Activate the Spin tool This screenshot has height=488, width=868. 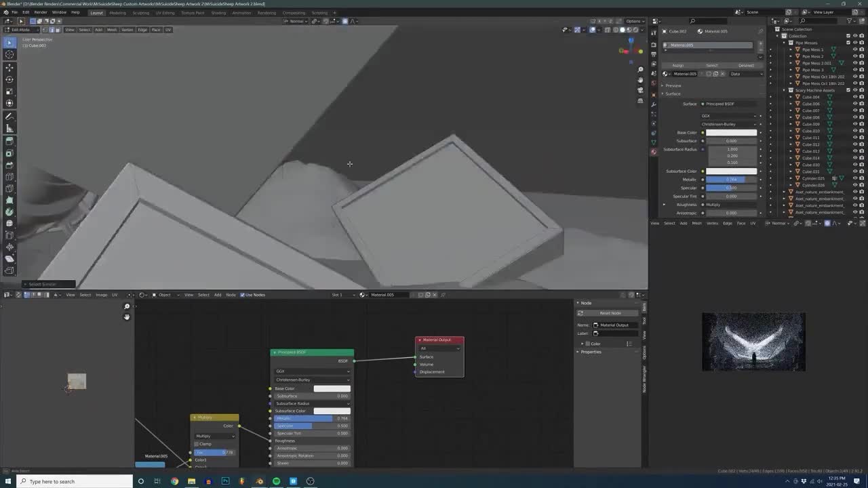pos(9,211)
